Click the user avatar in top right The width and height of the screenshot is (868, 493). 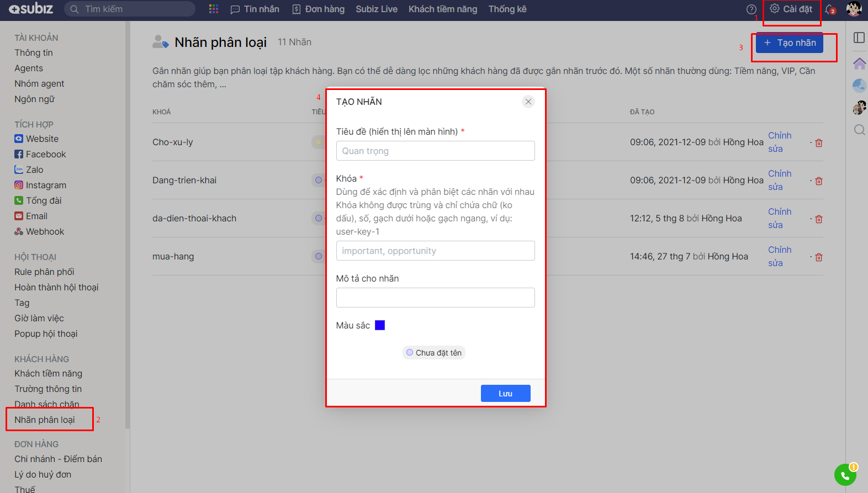pos(854,9)
